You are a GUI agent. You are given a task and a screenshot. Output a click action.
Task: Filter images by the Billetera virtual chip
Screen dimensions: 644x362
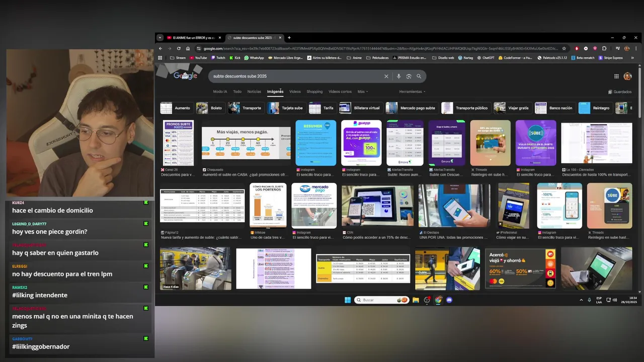360,108
